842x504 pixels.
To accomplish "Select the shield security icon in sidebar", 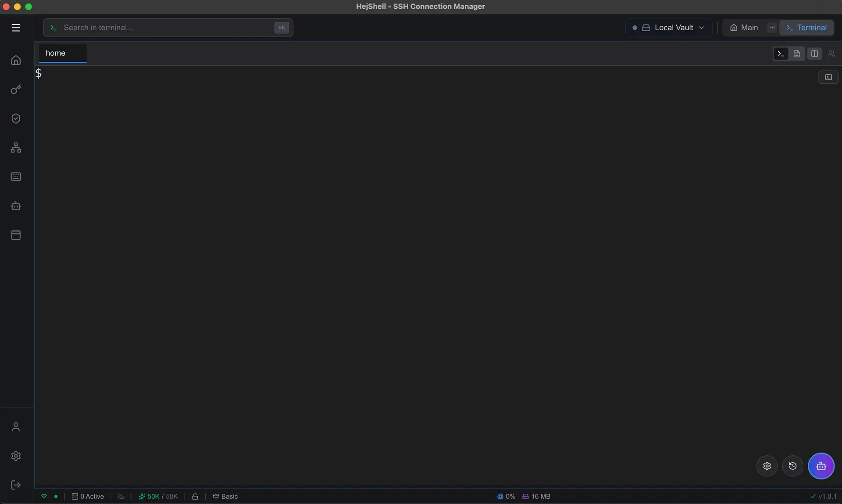I will 16,118.
